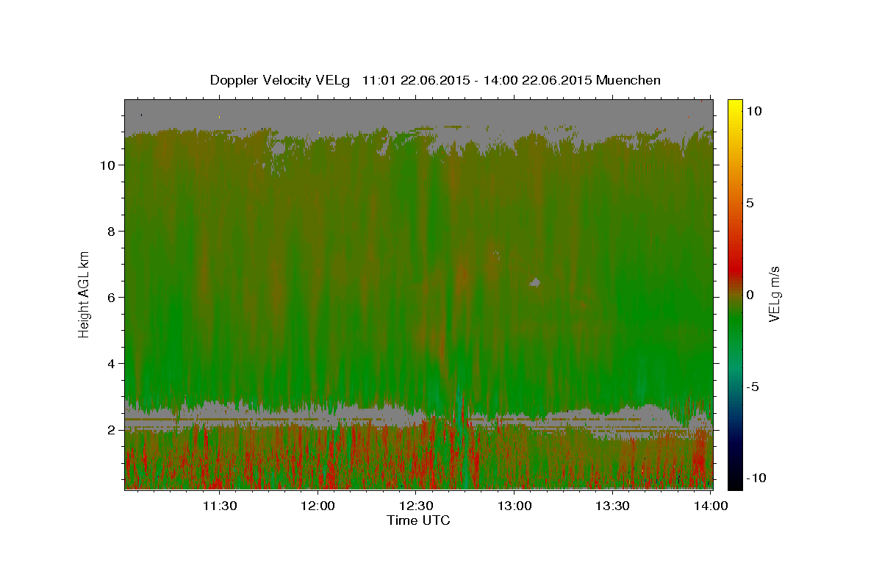
Task: Click the 'Time UTC' axis label
Action: pyautogui.click(x=418, y=520)
